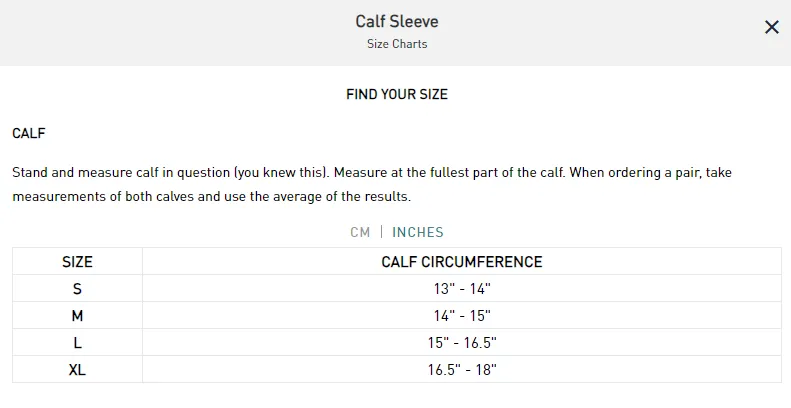This screenshot has width=791, height=408.
Task: Click the 14" - 15" measurement cell
Action: [462, 316]
